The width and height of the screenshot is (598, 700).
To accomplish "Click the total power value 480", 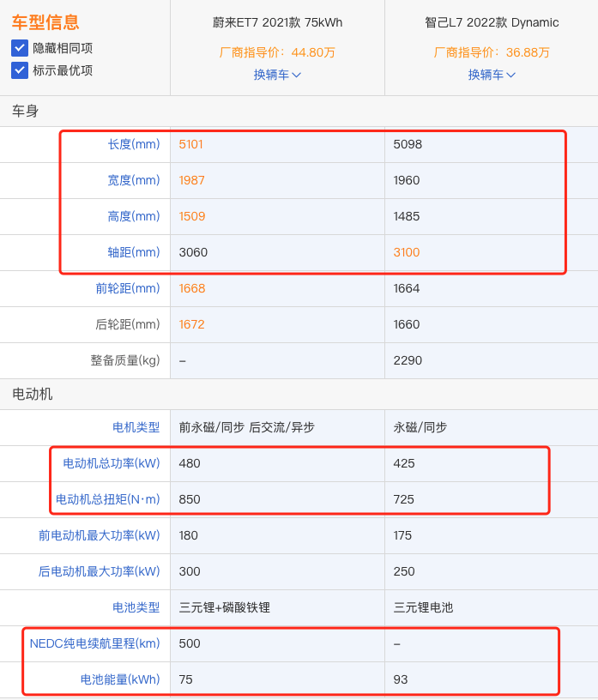I will (x=190, y=463).
